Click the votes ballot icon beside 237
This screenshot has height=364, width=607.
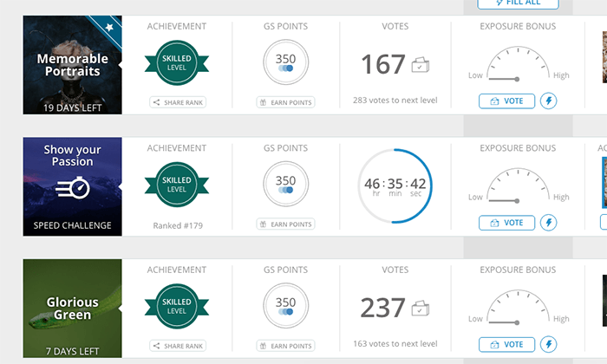pos(421,308)
